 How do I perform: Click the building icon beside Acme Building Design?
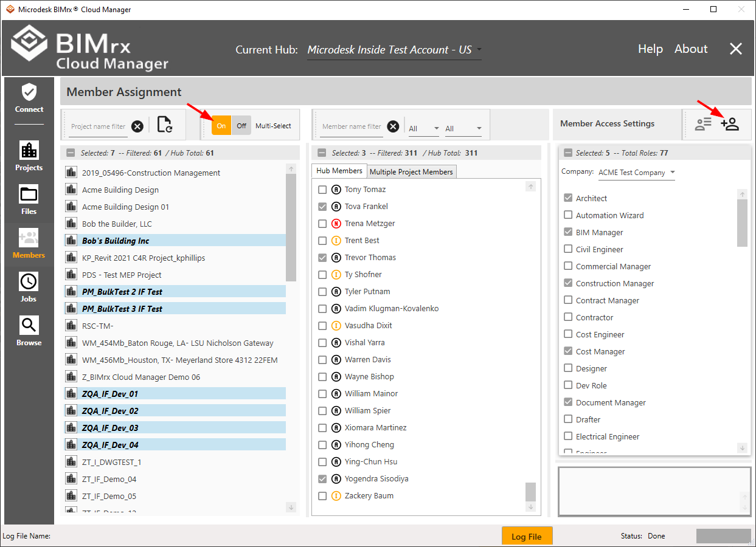pos(71,190)
